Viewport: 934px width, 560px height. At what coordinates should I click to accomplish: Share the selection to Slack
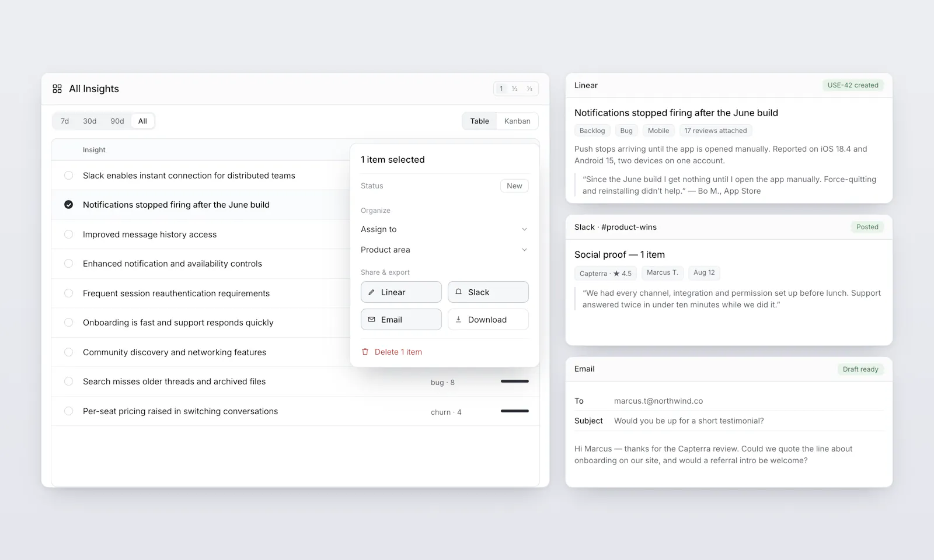click(x=488, y=292)
